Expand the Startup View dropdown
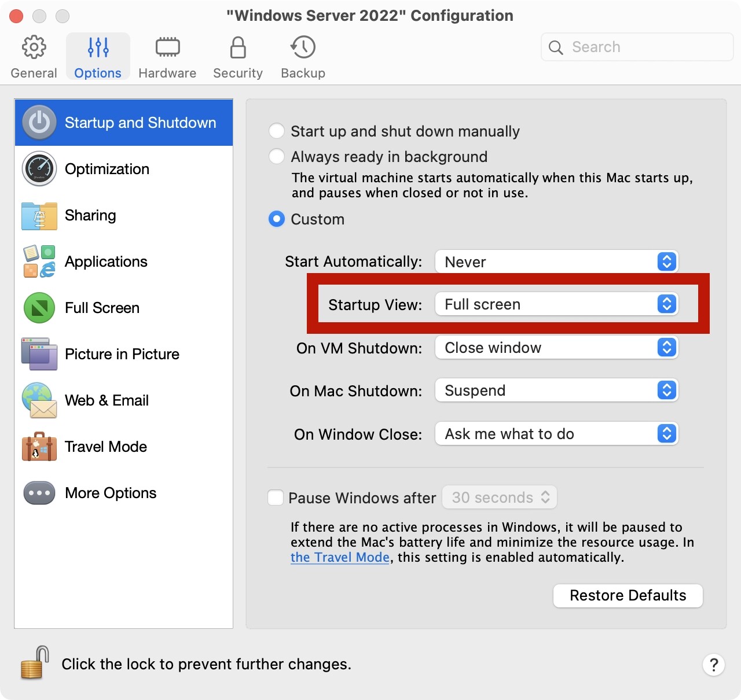Screen dimensions: 741x700 click(556, 304)
